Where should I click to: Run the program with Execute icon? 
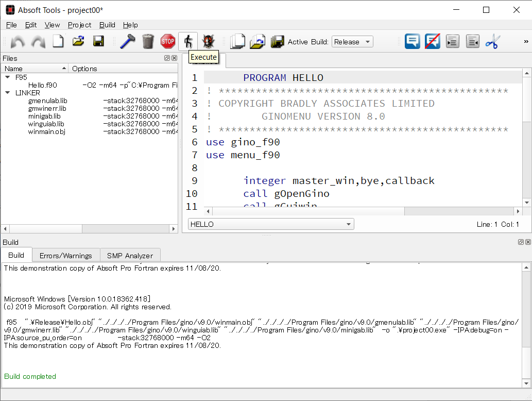click(188, 41)
